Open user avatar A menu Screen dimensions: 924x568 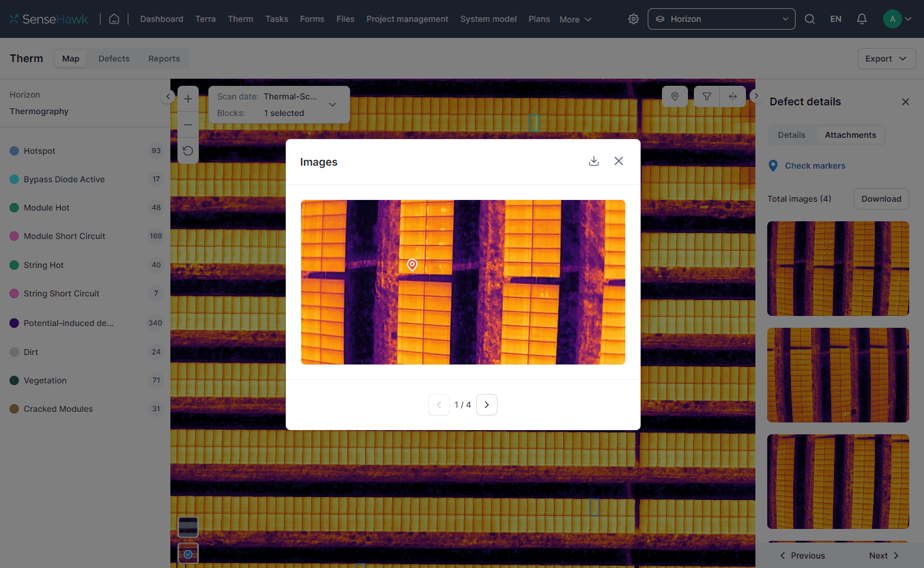pos(897,19)
